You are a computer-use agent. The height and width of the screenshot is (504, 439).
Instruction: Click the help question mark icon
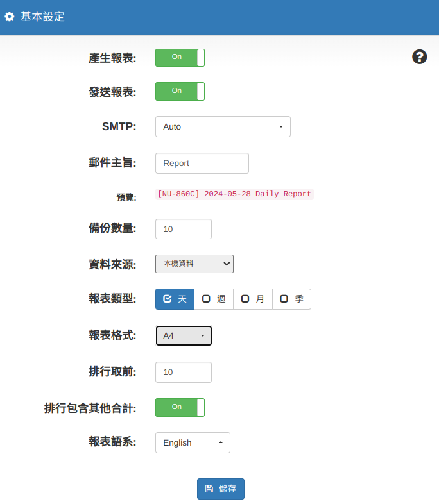pos(419,57)
